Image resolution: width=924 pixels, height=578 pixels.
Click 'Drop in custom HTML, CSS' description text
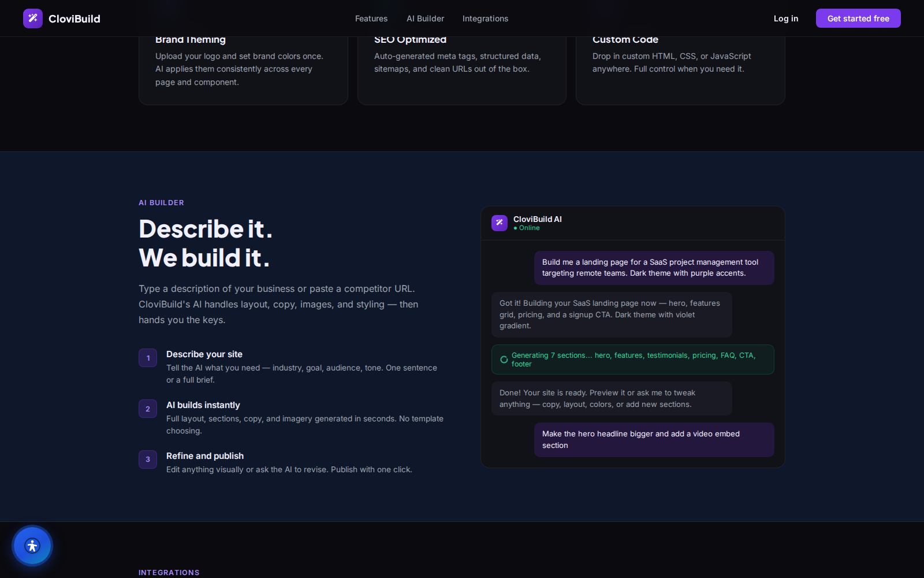pyautogui.click(x=672, y=62)
